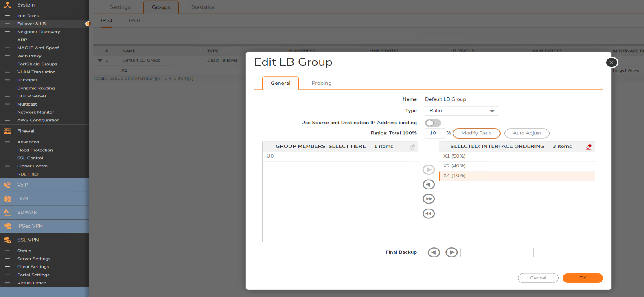Open Interfaces in the sidebar
644x297 pixels.
[x=28, y=16]
